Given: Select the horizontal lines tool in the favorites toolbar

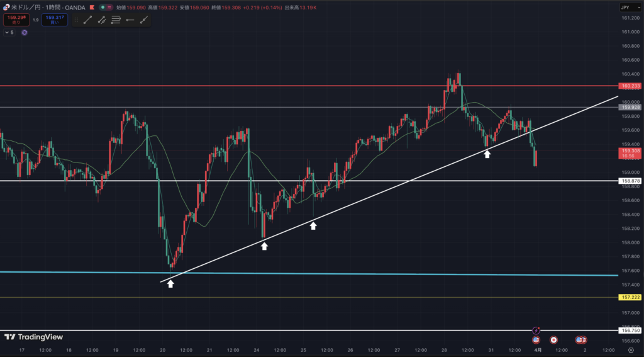Looking at the screenshot, I should pyautogui.click(x=116, y=20).
